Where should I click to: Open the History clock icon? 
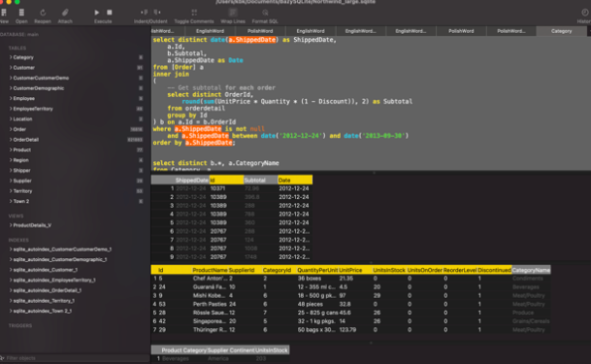(584, 13)
